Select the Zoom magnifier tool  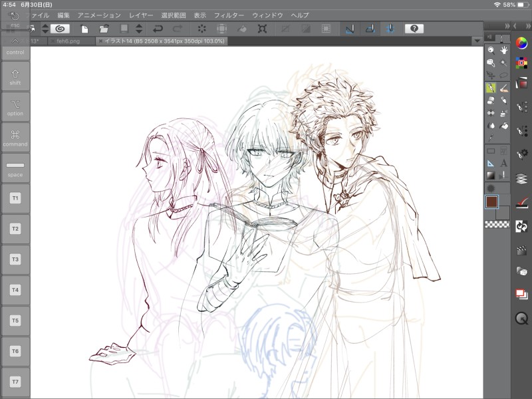point(491,51)
